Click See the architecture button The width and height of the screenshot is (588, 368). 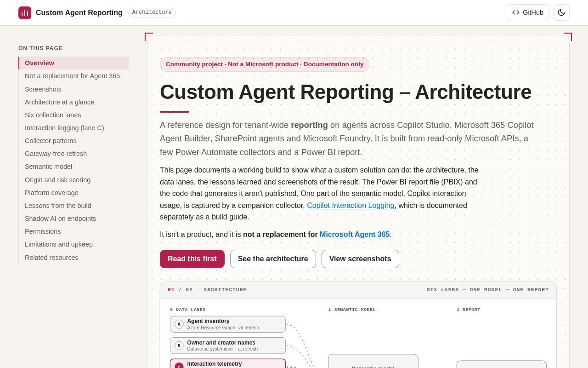pyautogui.click(x=273, y=259)
